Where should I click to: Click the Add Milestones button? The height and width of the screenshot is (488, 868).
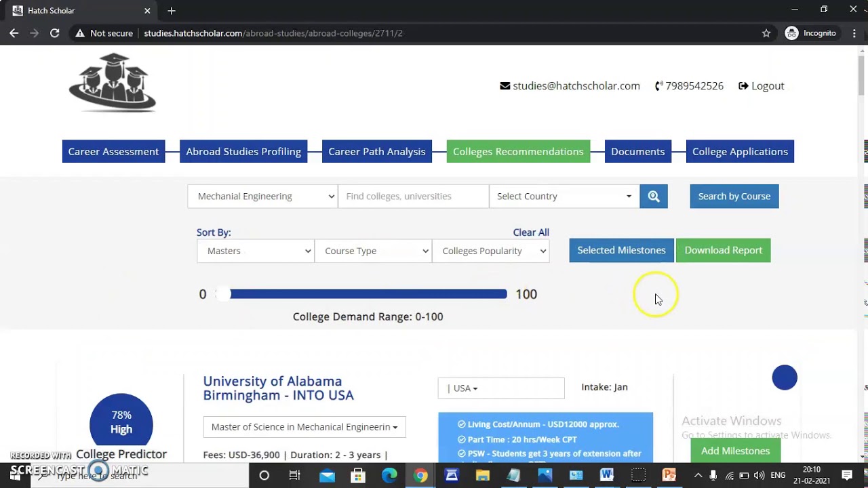pyautogui.click(x=736, y=451)
